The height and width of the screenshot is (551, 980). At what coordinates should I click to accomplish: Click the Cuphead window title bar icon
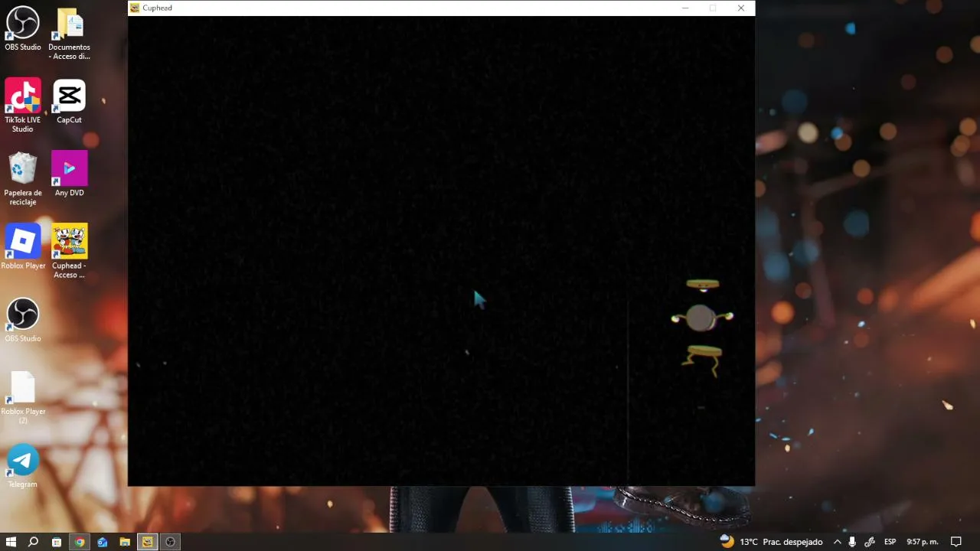[x=135, y=8]
